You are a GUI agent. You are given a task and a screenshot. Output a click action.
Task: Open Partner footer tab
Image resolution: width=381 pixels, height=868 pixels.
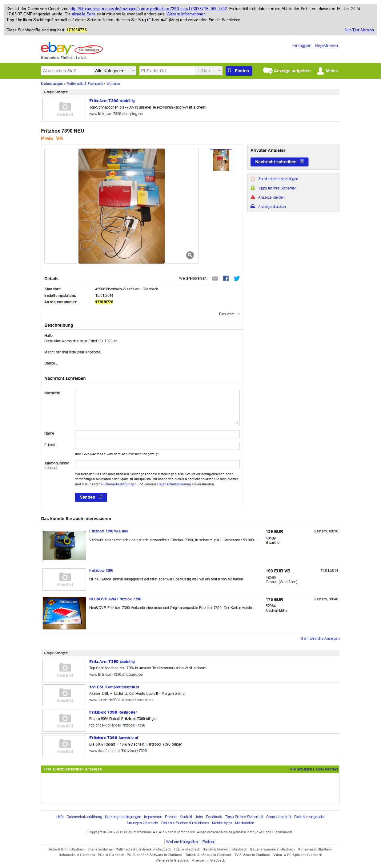pos(208,842)
